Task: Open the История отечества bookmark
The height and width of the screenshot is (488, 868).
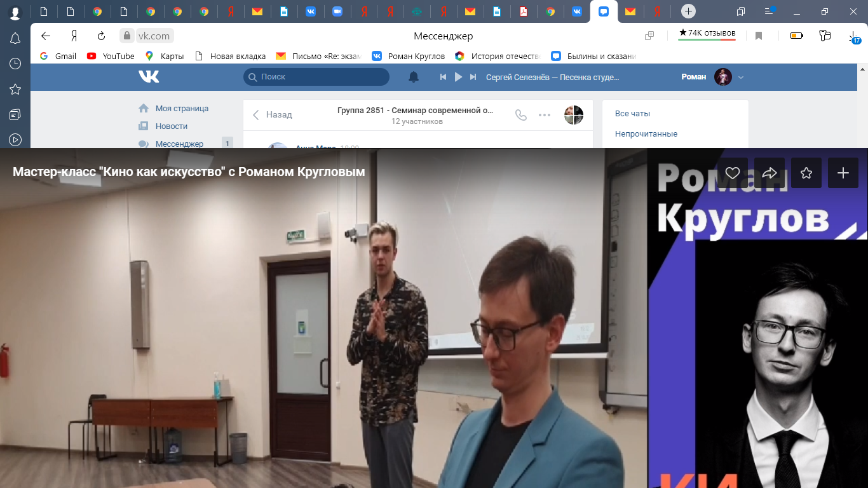Action: pyautogui.click(x=498, y=56)
